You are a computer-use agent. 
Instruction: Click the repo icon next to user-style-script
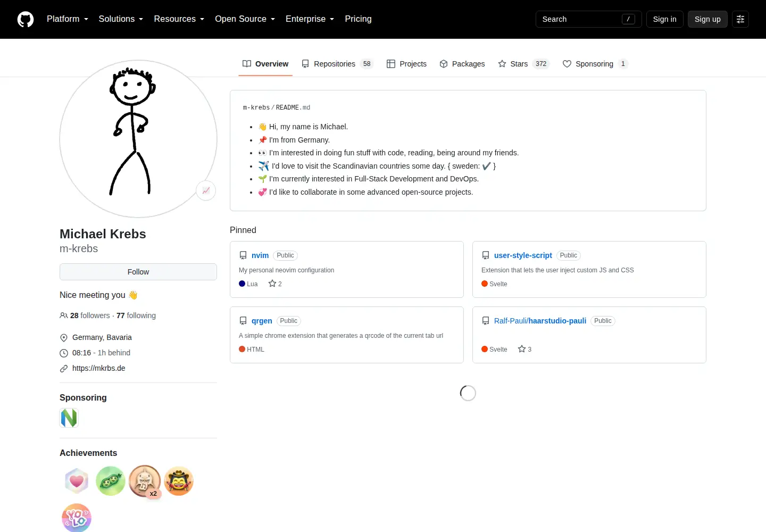(486, 255)
